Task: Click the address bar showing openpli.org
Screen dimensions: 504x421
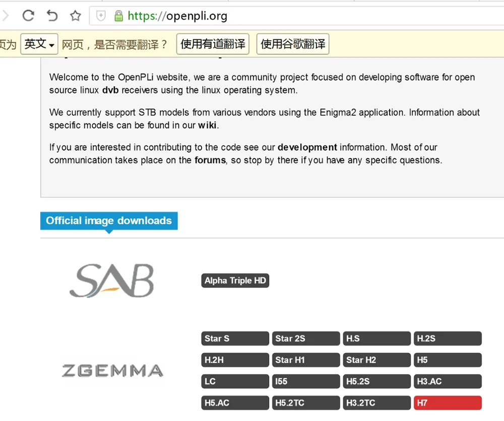Action: (302, 16)
